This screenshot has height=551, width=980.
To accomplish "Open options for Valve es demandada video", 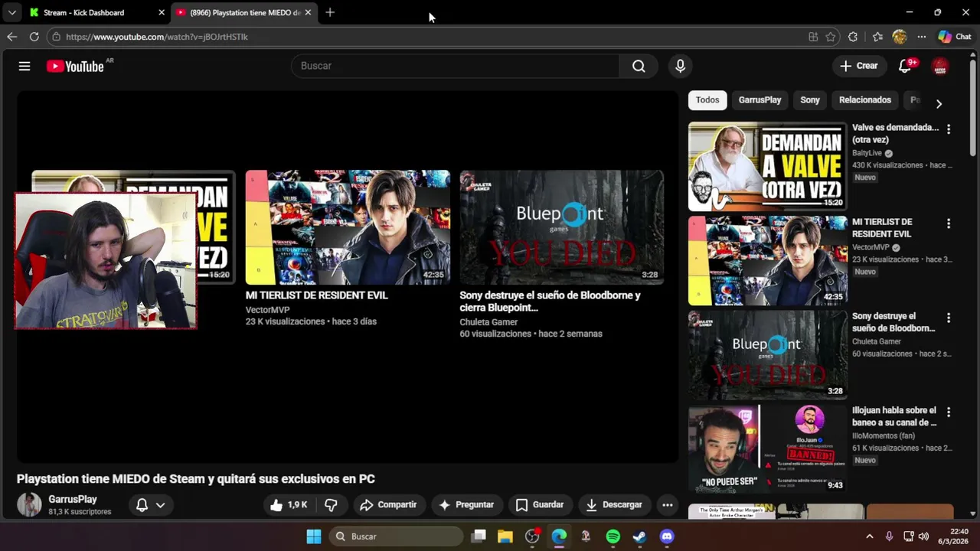I will click(949, 129).
